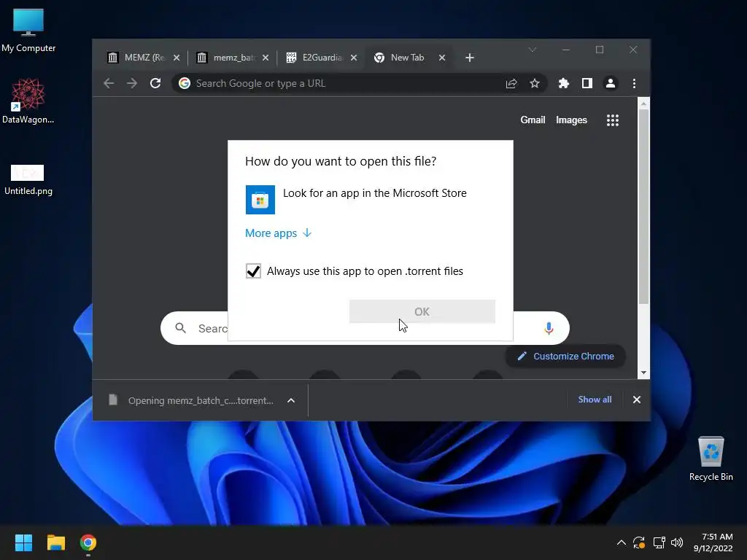Expand More apps in the dialog
Viewport: 747px width, 560px height.
pos(278,233)
